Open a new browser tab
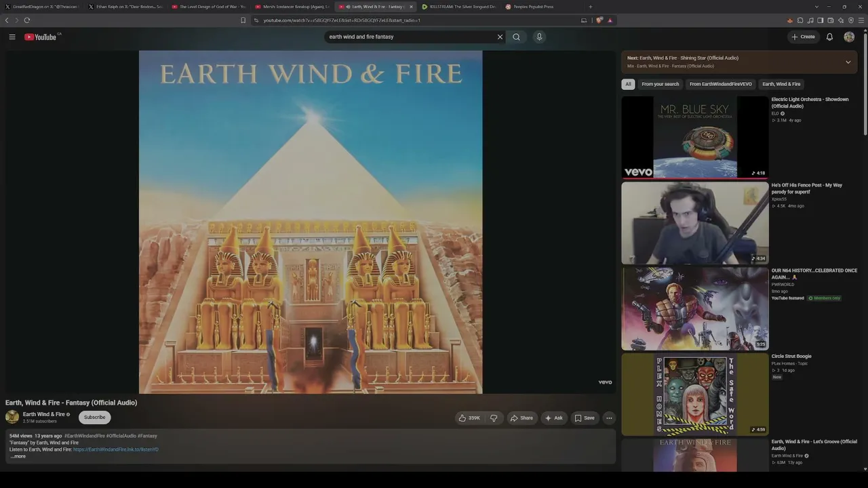This screenshot has height=488, width=868. pyautogui.click(x=590, y=7)
